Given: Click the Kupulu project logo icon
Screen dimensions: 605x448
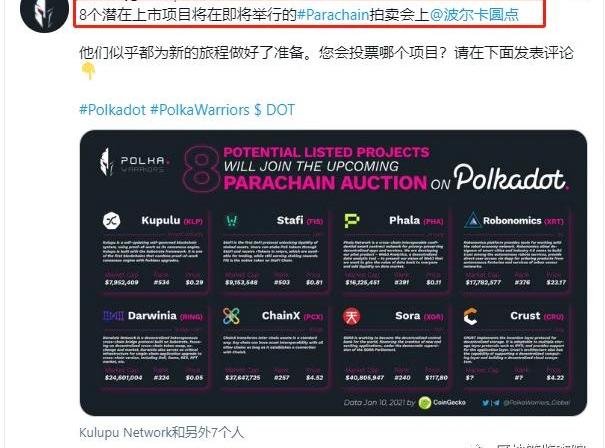Looking at the screenshot, I should 112,221.
